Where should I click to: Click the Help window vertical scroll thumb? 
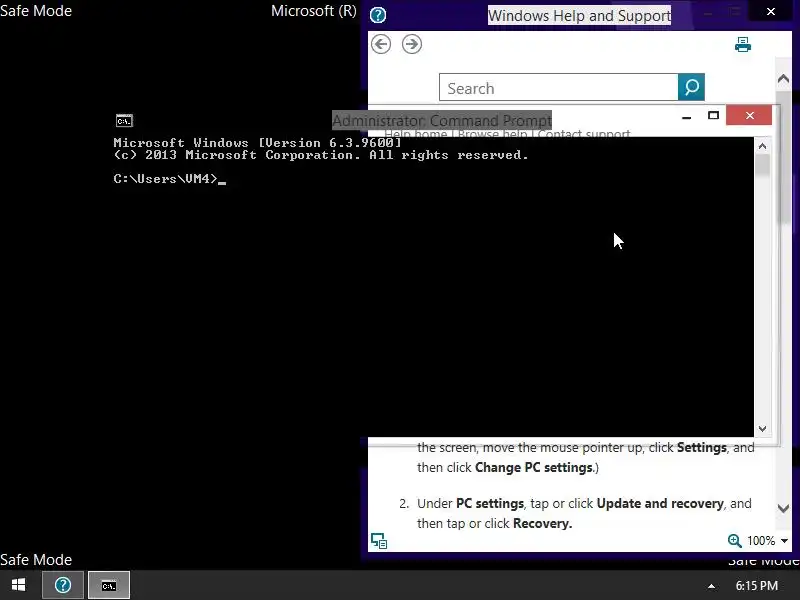tap(783, 158)
